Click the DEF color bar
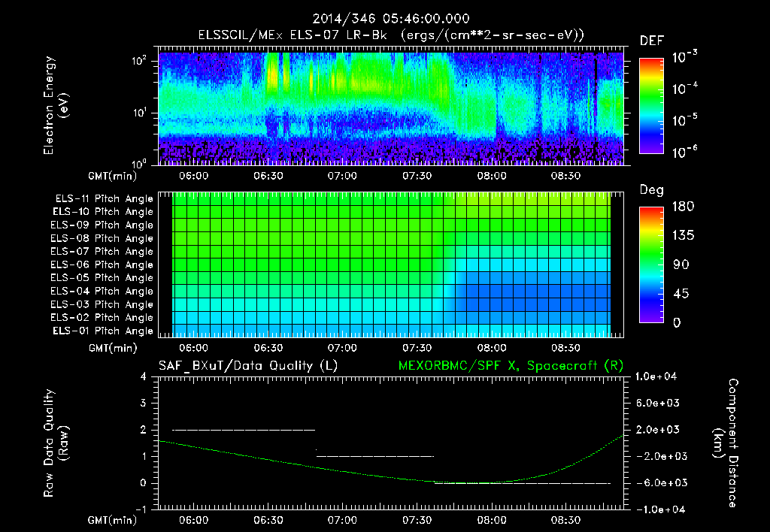The image size is (770, 532). (651, 105)
